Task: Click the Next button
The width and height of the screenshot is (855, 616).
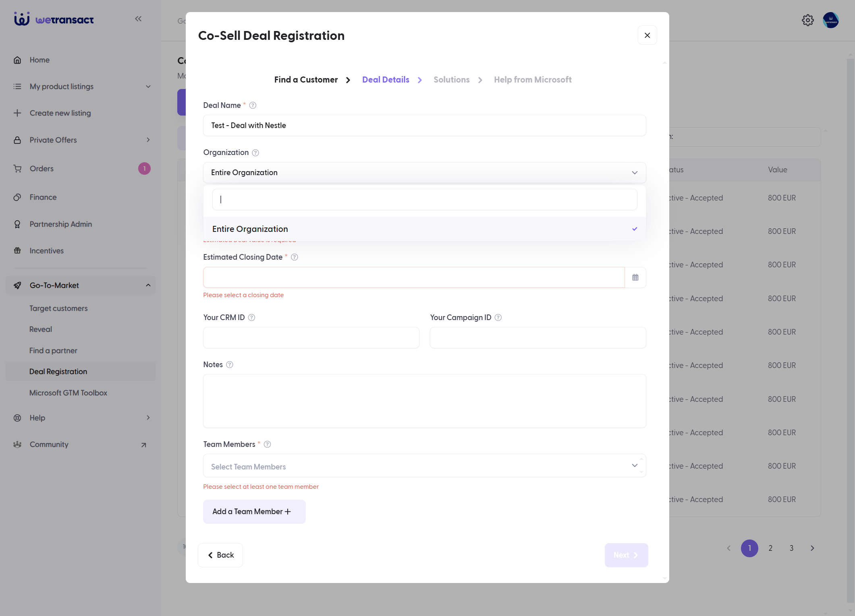Action: pos(626,555)
